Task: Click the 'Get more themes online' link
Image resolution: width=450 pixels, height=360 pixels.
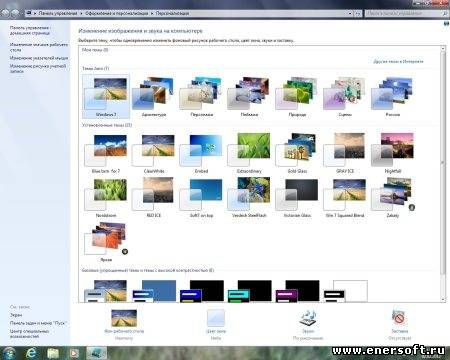Action: 398,61
